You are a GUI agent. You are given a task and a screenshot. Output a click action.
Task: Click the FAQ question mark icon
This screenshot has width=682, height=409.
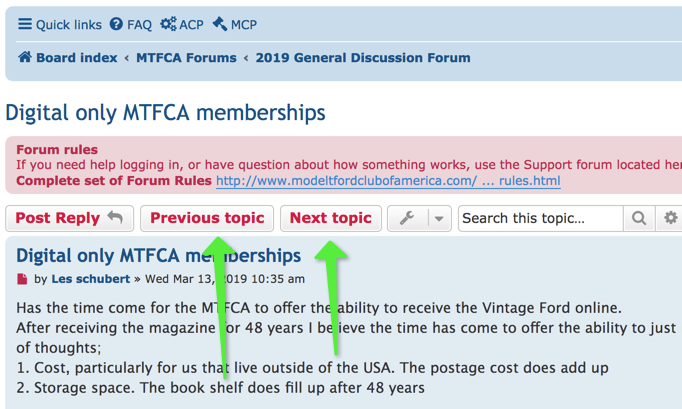click(117, 24)
